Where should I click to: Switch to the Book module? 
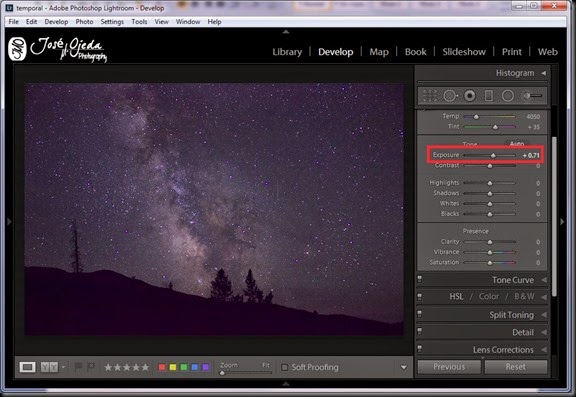[x=415, y=52]
